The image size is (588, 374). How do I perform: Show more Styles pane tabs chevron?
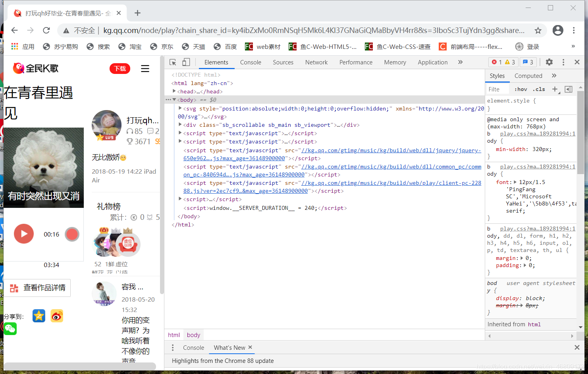554,76
